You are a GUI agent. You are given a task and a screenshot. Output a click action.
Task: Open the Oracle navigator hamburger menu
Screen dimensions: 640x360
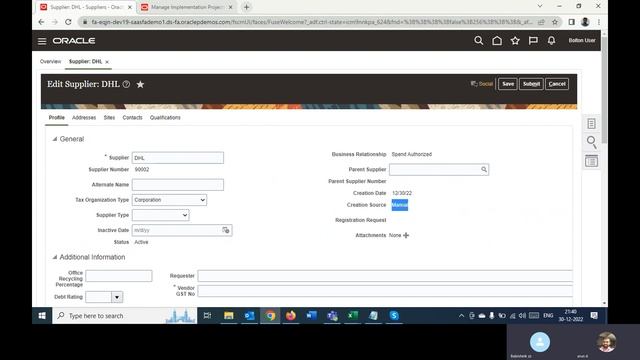(42, 41)
